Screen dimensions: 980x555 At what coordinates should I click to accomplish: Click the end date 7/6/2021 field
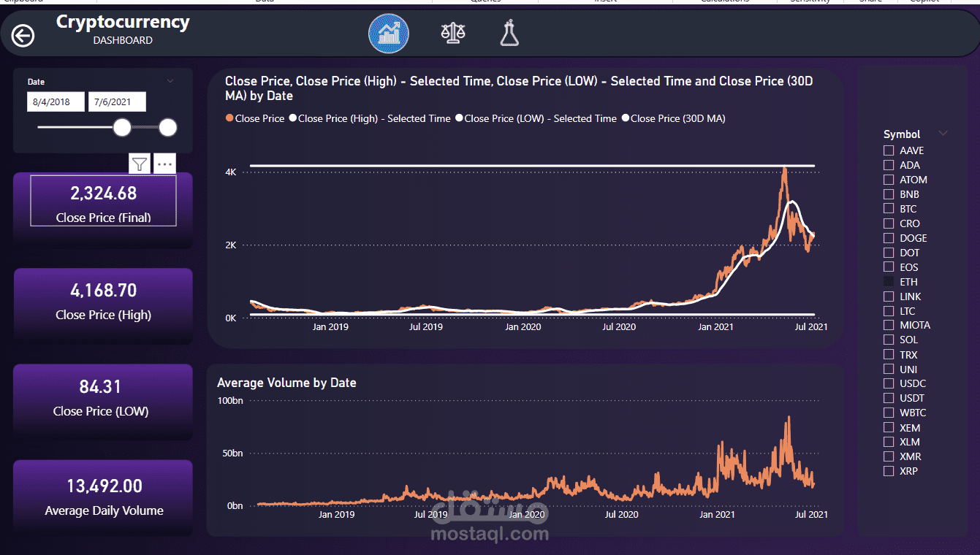pos(117,102)
